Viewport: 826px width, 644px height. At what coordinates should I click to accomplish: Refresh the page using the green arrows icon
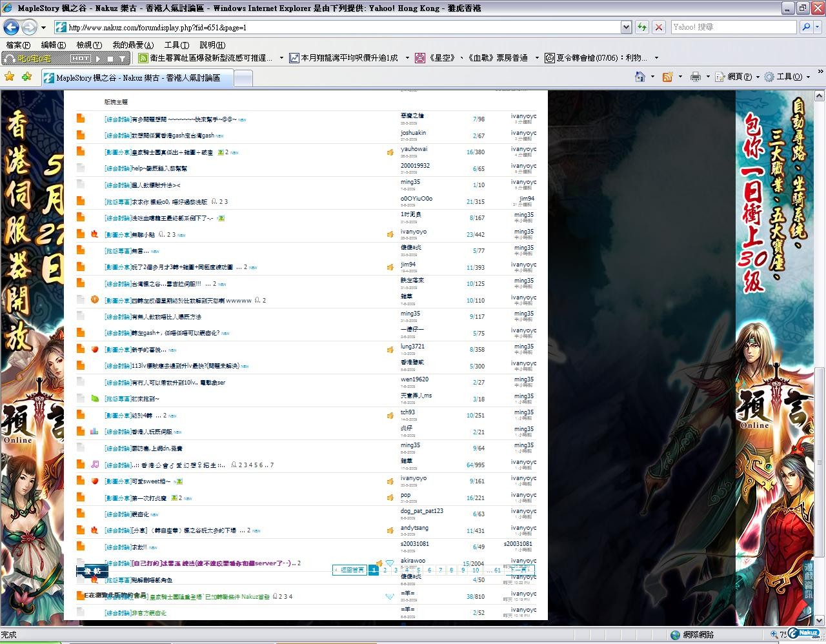coord(641,27)
